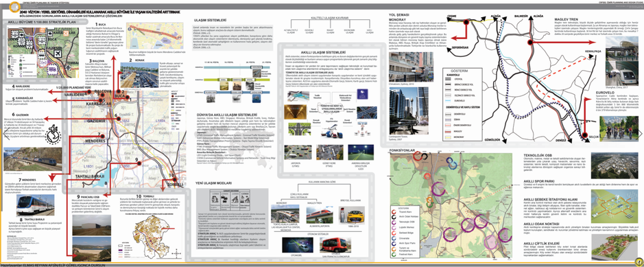This screenshot has height=267, width=644.
Task: Open the Ro-La freight train photo
Action: click(32, 159)
